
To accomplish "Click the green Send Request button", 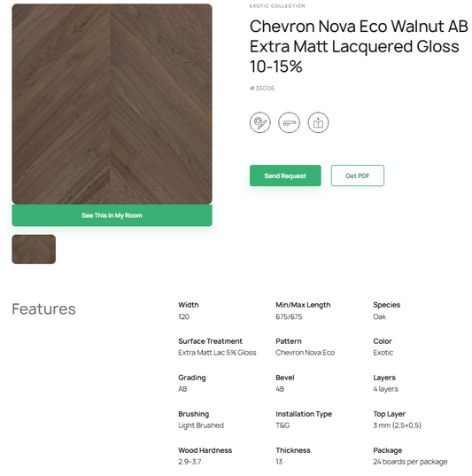I will click(285, 176).
